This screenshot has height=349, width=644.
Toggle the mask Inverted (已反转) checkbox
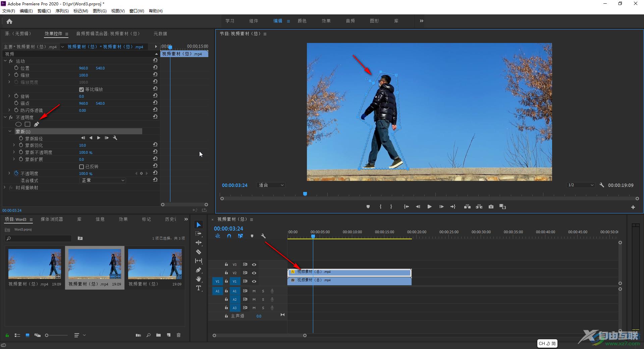tap(81, 166)
